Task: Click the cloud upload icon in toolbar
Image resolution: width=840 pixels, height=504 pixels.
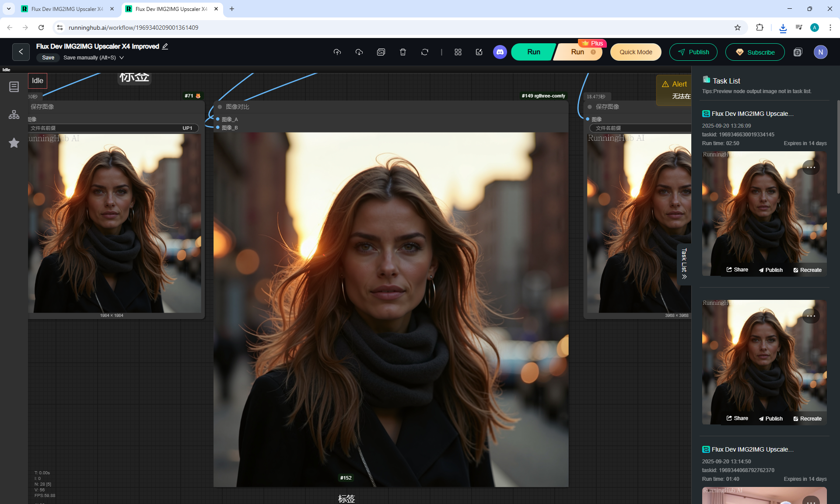Action: (337, 52)
